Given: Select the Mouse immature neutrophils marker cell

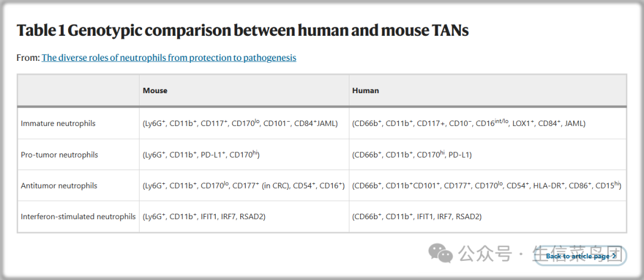Looking at the screenshot, I should click(x=240, y=124).
